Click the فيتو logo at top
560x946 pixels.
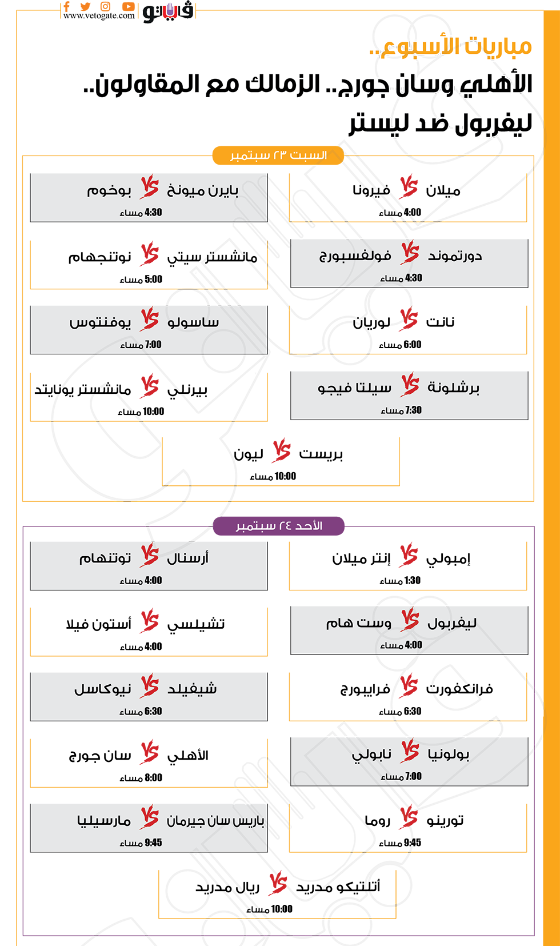click(168, 11)
